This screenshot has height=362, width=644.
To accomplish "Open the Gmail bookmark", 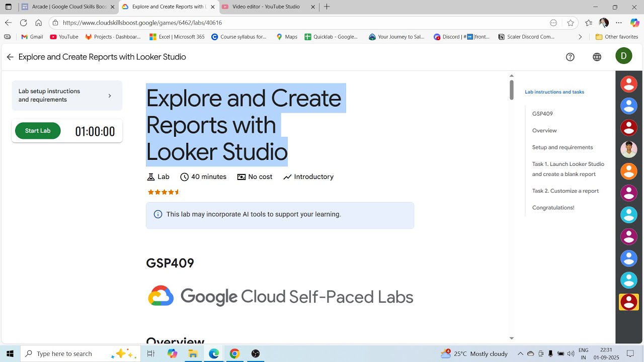I will (32, 37).
